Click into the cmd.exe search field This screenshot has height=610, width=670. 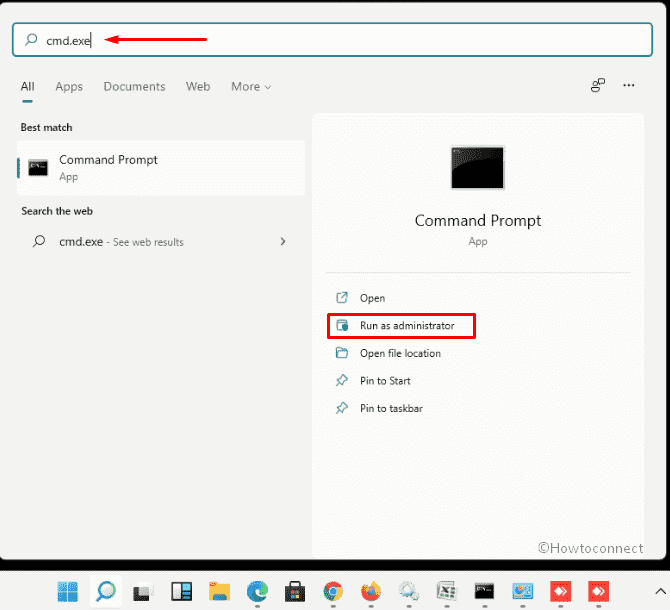[332, 40]
